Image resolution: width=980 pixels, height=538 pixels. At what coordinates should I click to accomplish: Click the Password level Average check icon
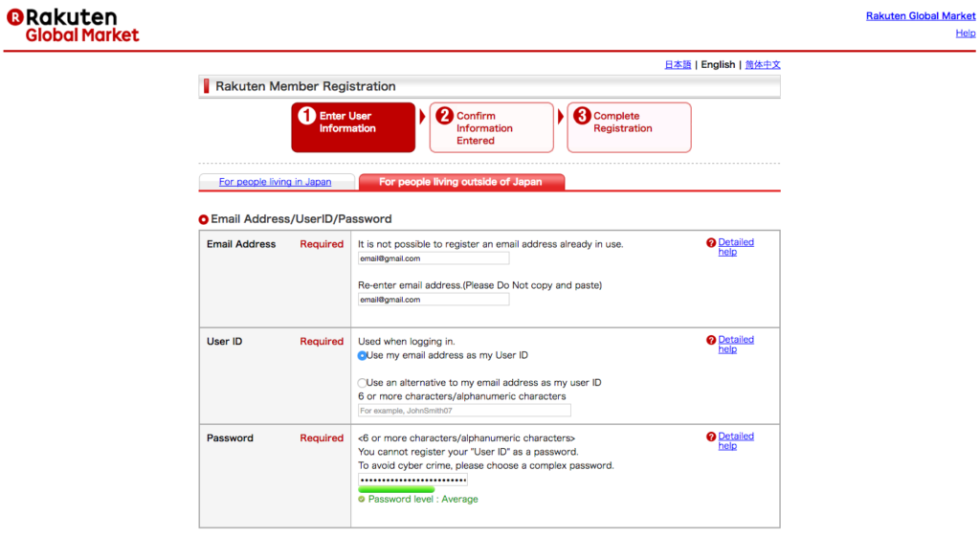pyautogui.click(x=361, y=500)
